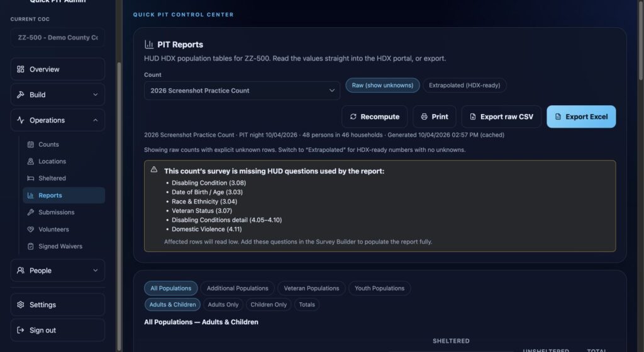
Task: Click the main page vertical scrollbar
Action: pos(641,40)
